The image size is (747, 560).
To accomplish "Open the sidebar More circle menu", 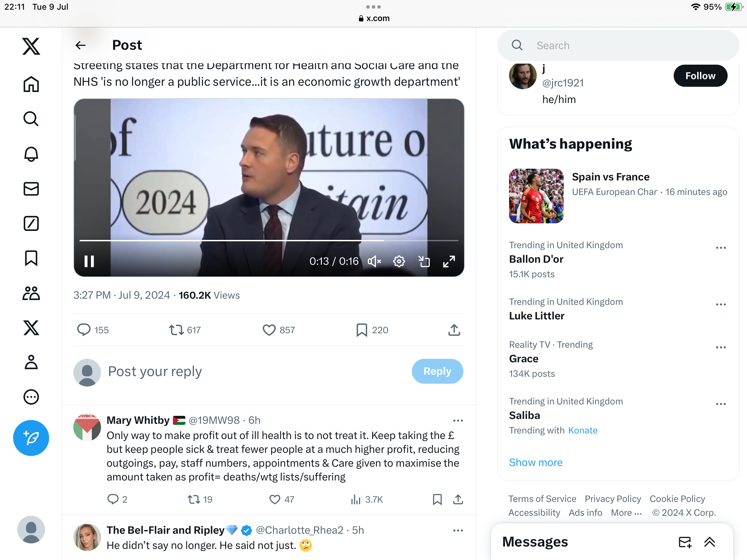I will click(x=31, y=397).
